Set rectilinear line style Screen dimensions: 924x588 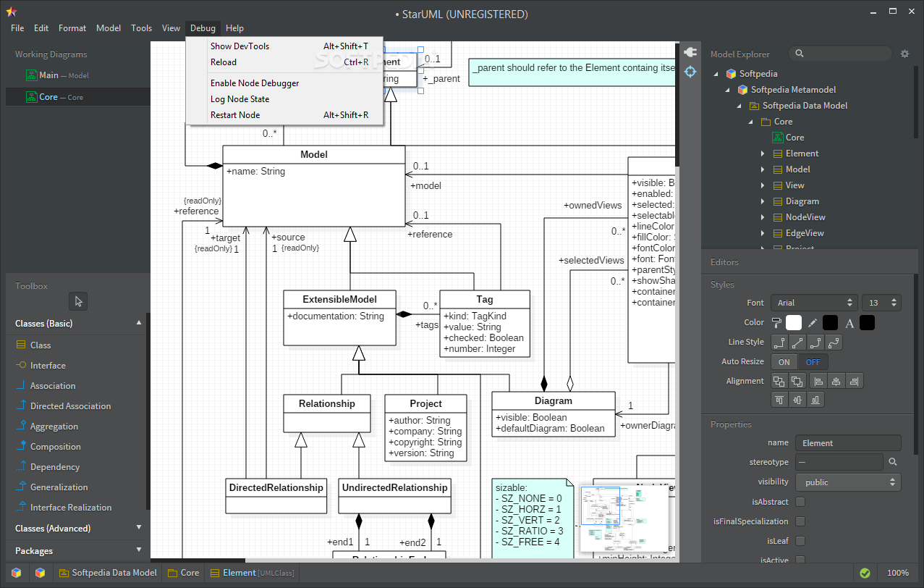pyautogui.click(x=780, y=342)
